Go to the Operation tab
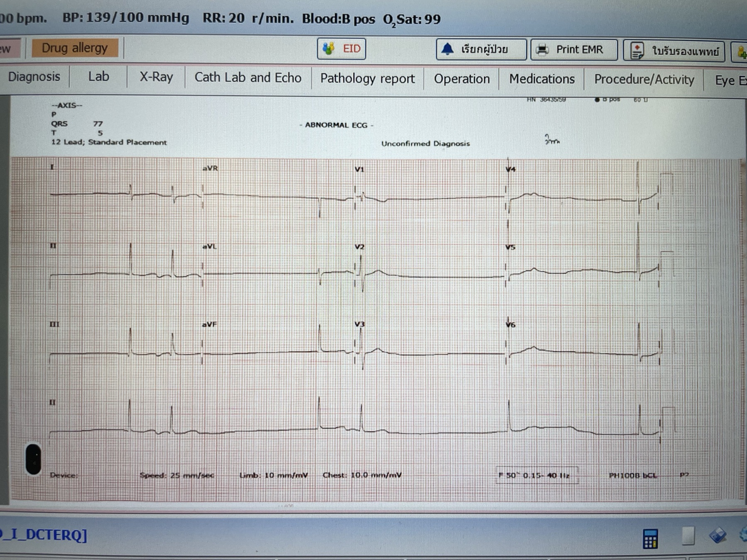 (x=461, y=79)
